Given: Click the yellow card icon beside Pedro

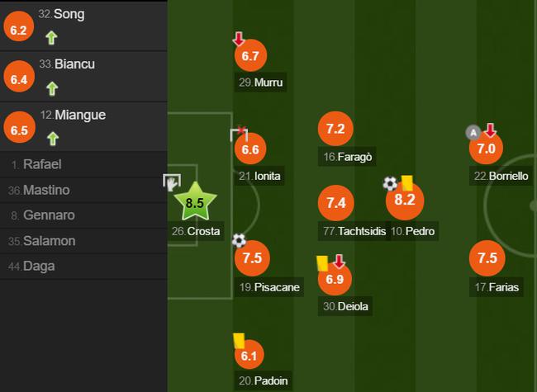Looking at the screenshot, I should click(x=406, y=183).
